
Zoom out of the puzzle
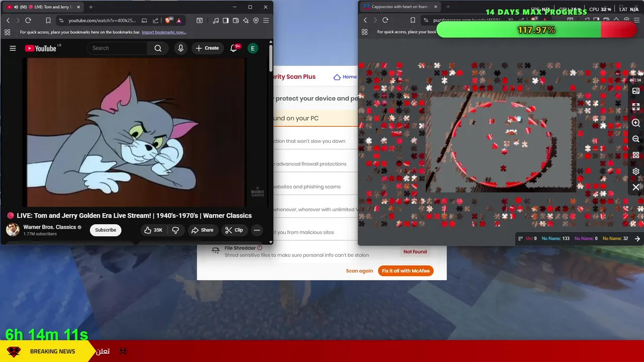tap(636, 139)
